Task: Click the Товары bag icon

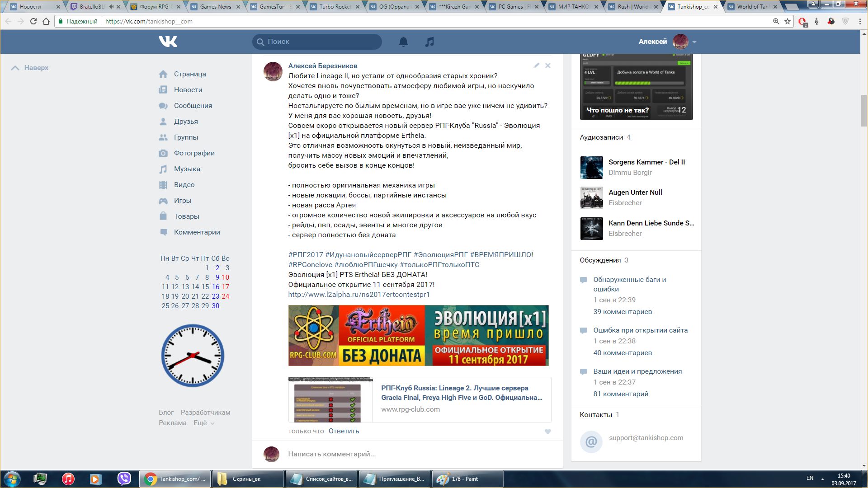Action: tap(163, 216)
